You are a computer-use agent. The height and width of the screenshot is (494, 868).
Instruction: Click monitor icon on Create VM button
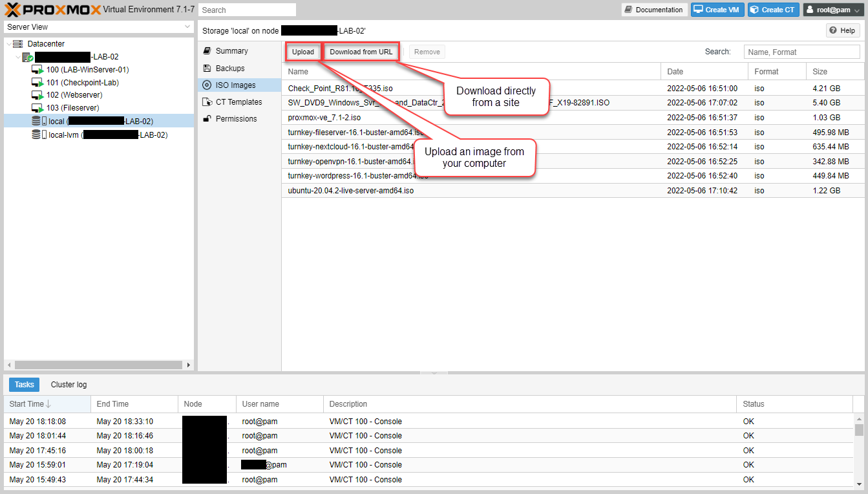[698, 10]
